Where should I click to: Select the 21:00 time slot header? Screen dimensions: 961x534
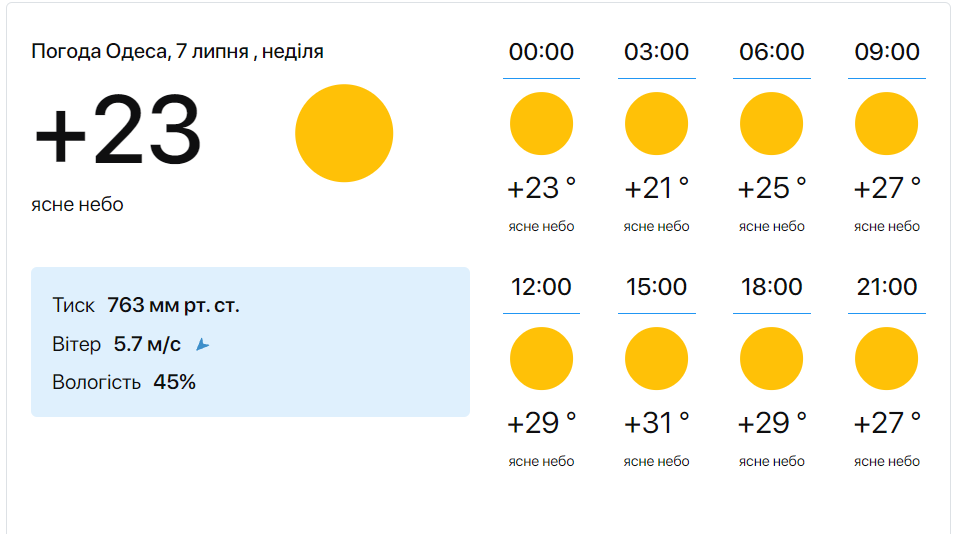coord(886,287)
